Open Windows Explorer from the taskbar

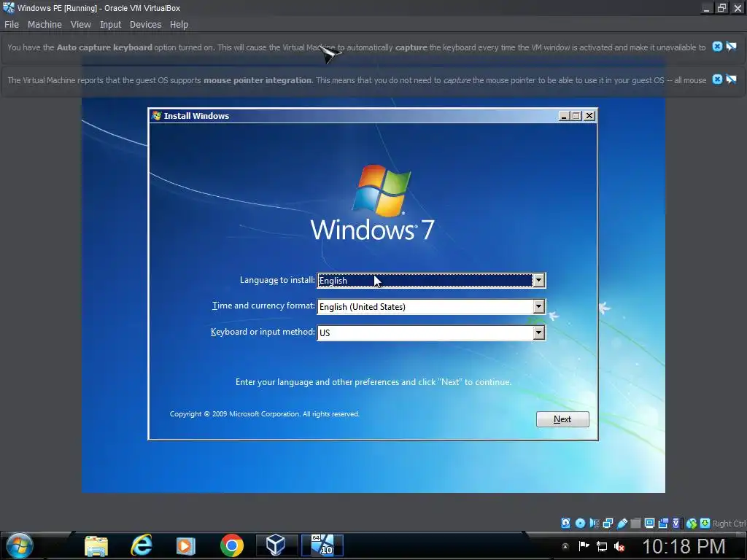pyautogui.click(x=96, y=545)
